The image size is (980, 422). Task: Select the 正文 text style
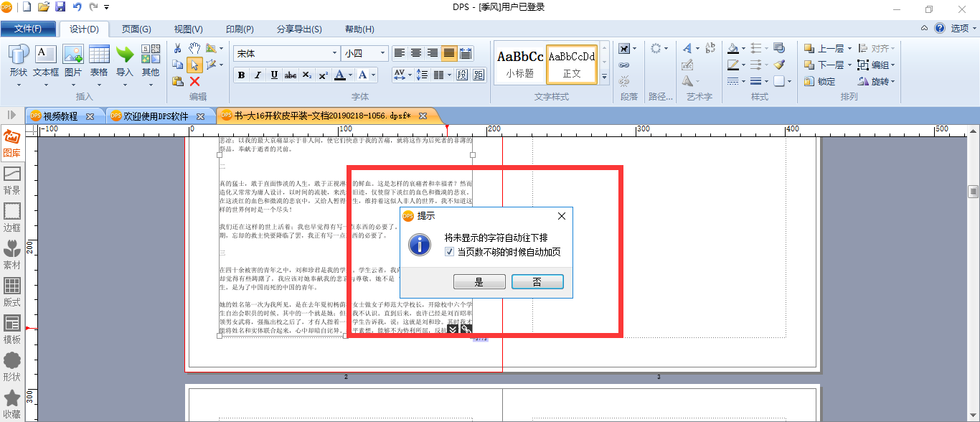pyautogui.click(x=572, y=63)
